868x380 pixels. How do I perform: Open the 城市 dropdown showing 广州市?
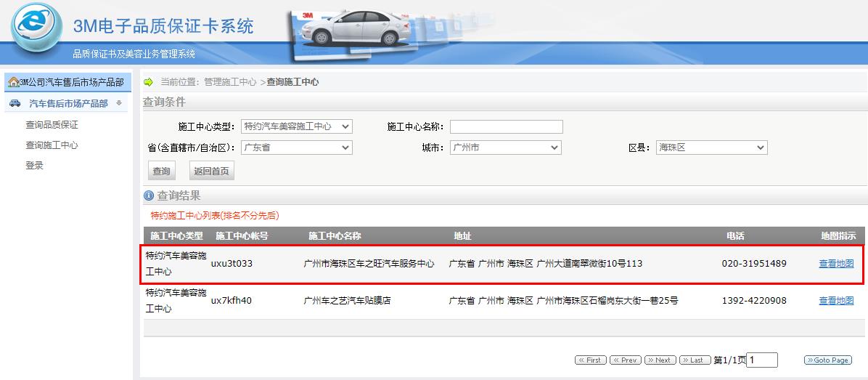(506, 147)
